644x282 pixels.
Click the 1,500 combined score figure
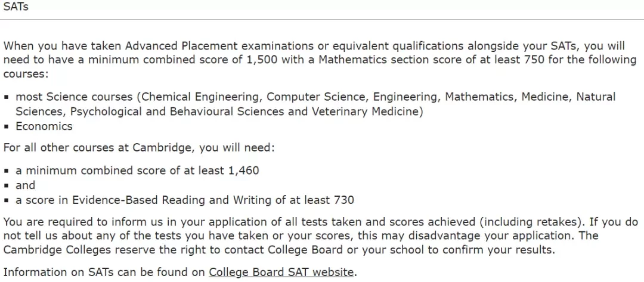click(x=262, y=60)
